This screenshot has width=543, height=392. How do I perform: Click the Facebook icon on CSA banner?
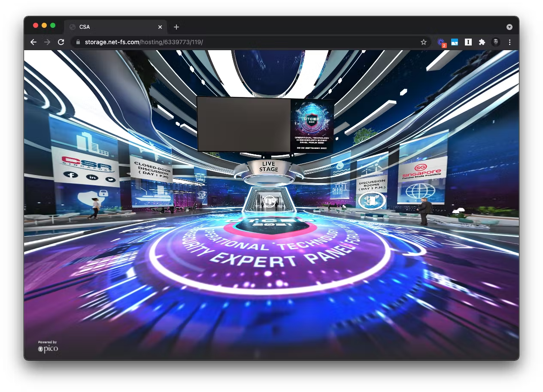[x=70, y=175]
